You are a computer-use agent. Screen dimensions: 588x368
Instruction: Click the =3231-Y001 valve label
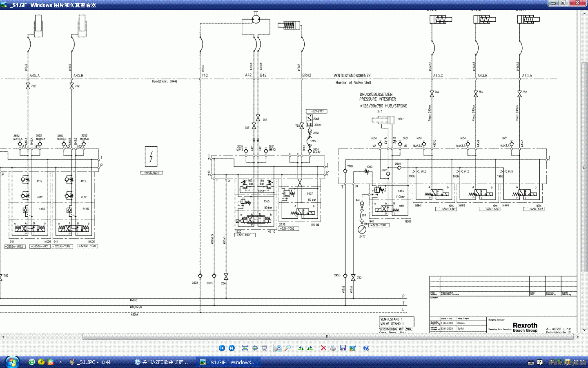(379, 225)
